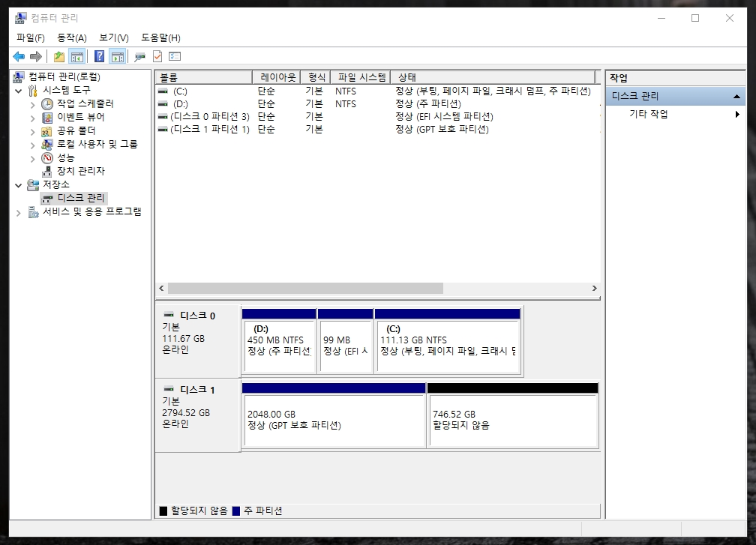The width and height of the screenshot is (756, 545).
Task: Sort by the 파일 시스템 column header
Action: coord(361,77)
